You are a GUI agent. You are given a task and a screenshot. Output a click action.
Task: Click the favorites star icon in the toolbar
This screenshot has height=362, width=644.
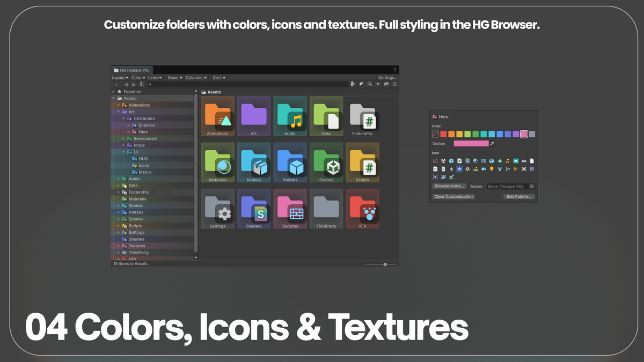(378, 84)
